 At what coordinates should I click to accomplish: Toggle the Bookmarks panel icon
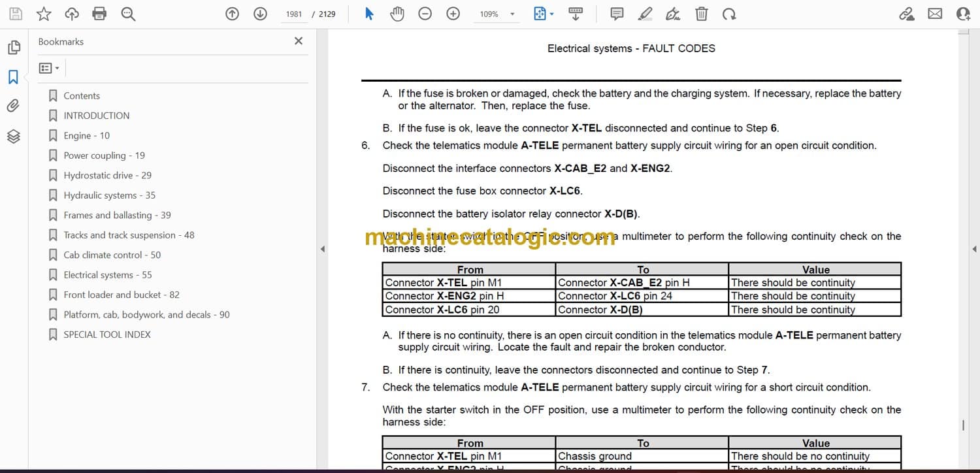[14, 77]
